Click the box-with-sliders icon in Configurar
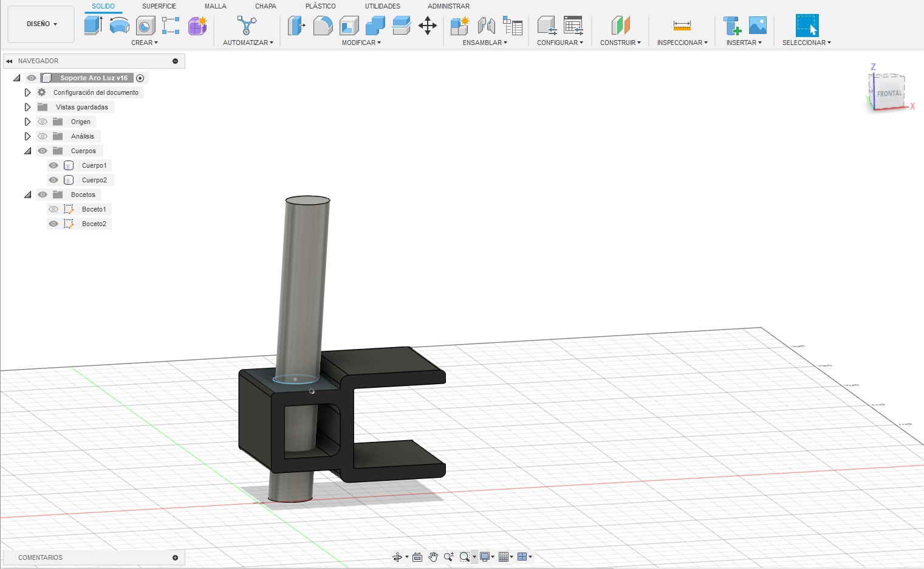 coord(547,26)
